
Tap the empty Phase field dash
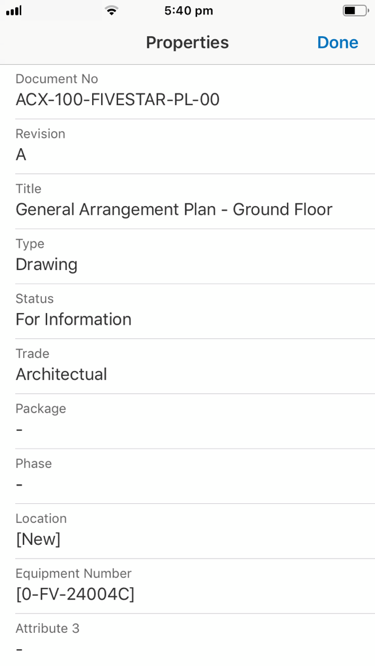[x=19, y=484]
